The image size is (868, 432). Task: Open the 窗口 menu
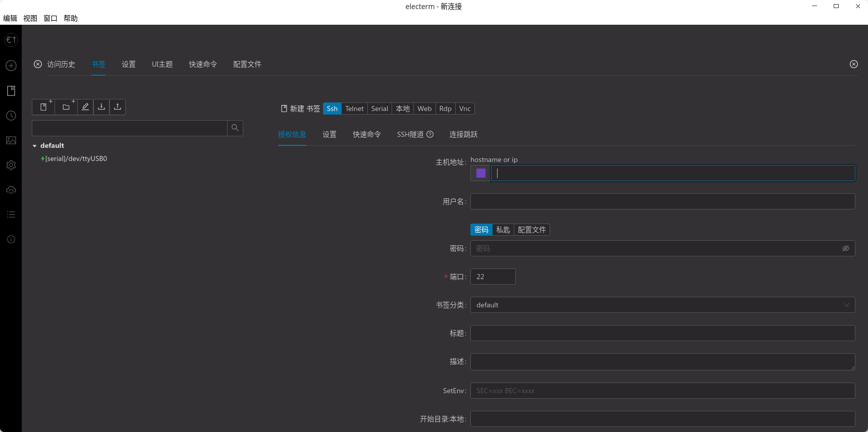pyautogui.click(x=50, y=18)
